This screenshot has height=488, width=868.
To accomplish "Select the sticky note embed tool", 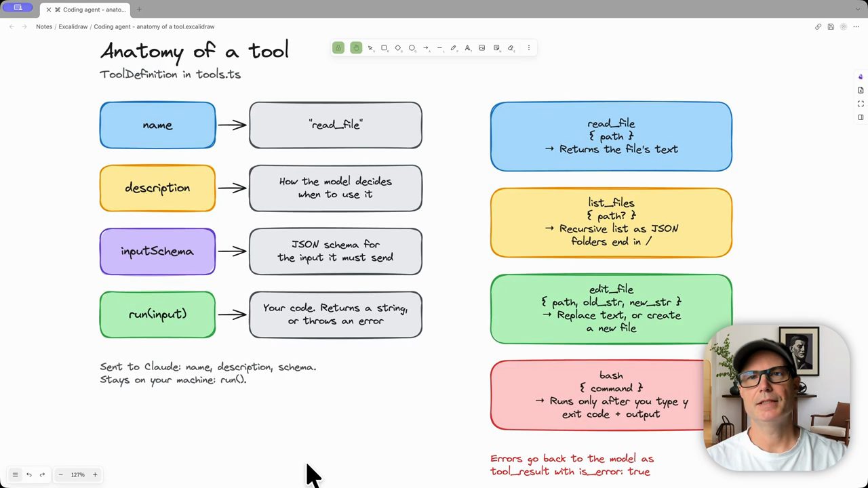I will click(x=496, y=48).
